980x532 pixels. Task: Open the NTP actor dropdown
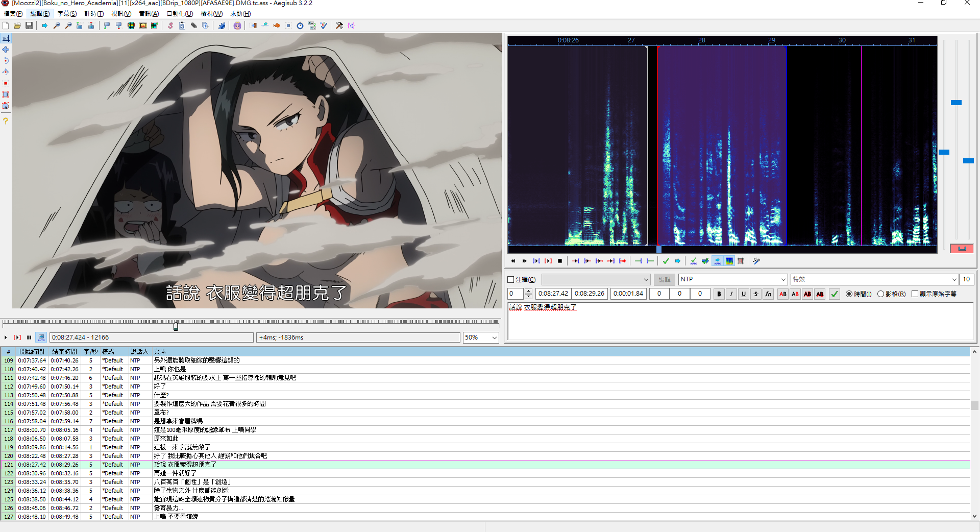[x=783, y=279]
